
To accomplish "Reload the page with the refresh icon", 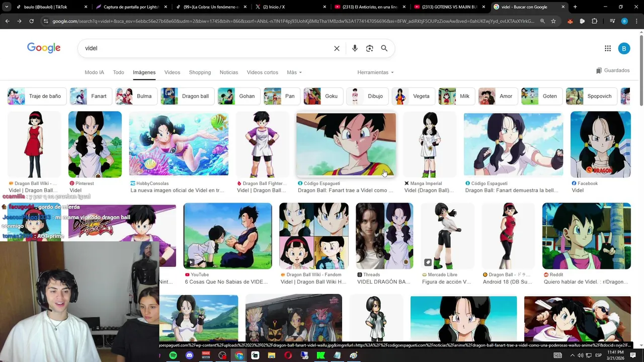I will coord(31,21).
